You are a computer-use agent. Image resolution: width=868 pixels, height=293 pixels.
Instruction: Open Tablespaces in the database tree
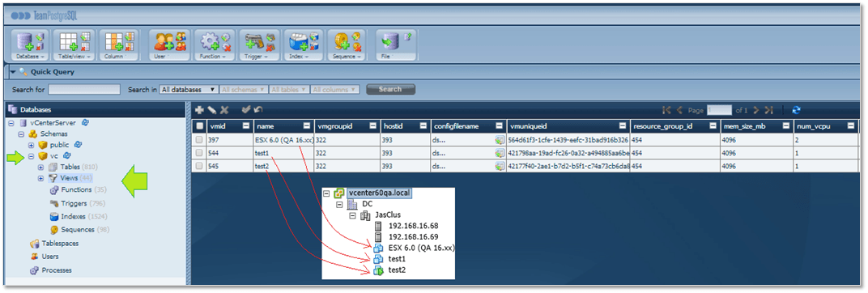point(61,243)
